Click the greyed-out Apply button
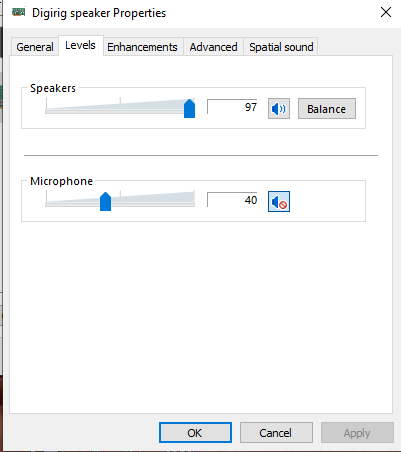This screenshot has width=401, height=452. pyautogui.click(x=357, y=433)
